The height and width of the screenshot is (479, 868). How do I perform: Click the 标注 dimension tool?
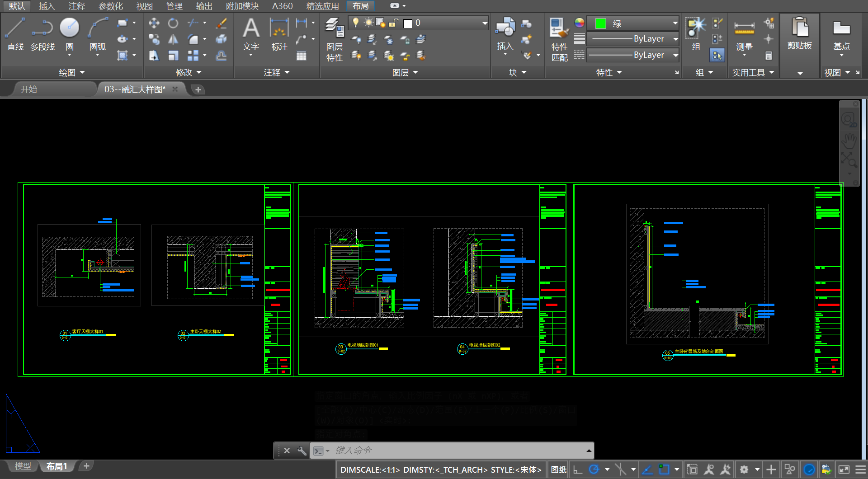coord(279,34)
